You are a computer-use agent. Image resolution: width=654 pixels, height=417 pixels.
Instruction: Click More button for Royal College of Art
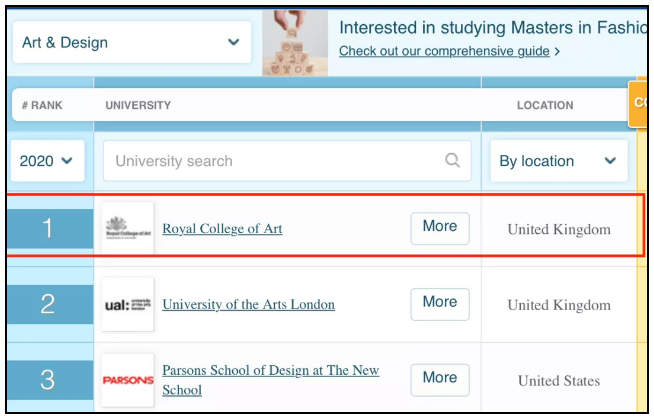click(440, 228)
